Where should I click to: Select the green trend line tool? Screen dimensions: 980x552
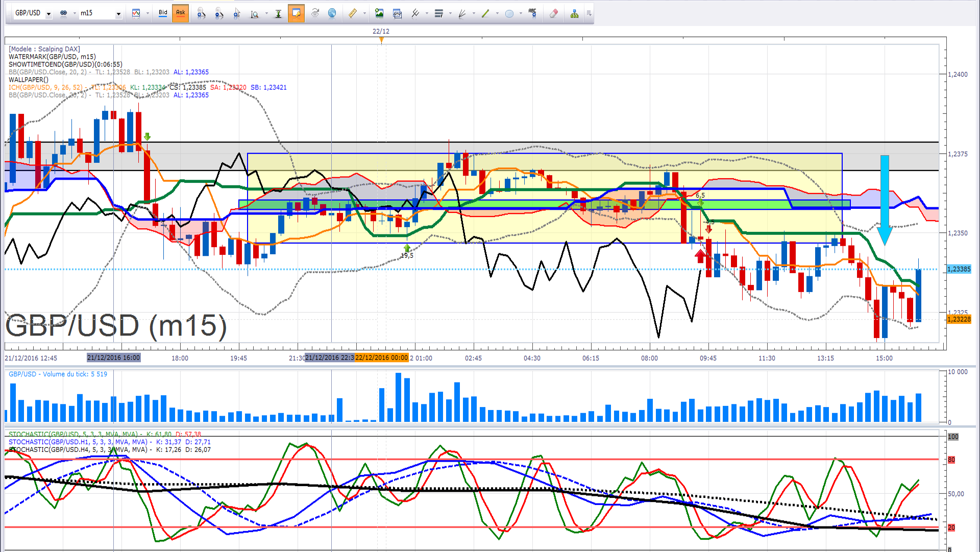tap(485, 14)
